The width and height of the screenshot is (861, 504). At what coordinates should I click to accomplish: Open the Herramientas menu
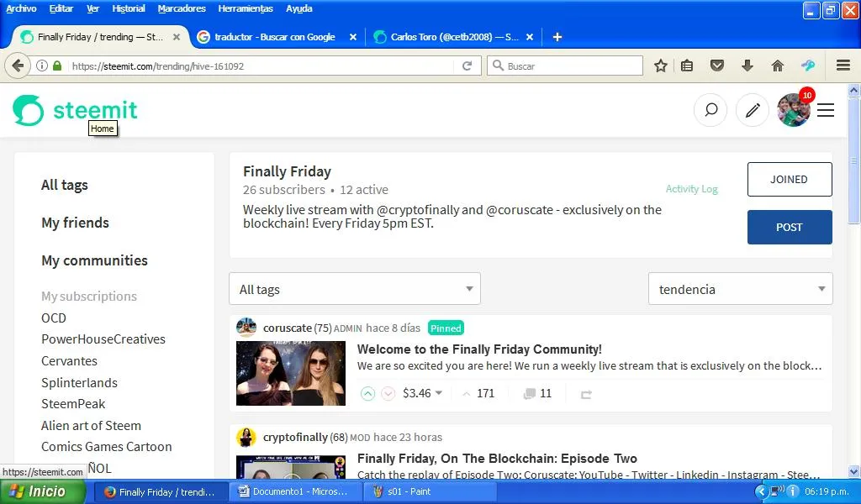tap(246, 8)
